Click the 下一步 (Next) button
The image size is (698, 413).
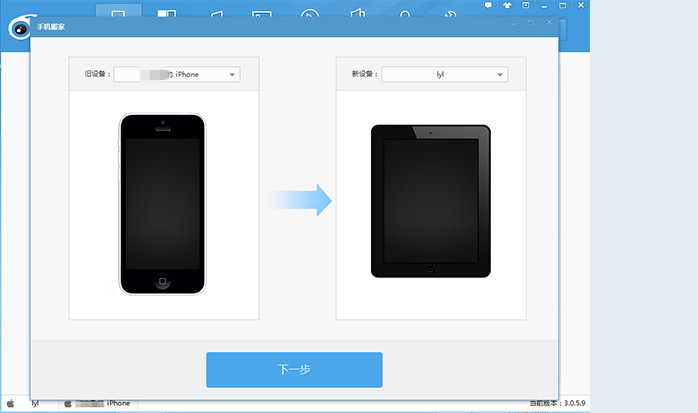click(294, 369)
